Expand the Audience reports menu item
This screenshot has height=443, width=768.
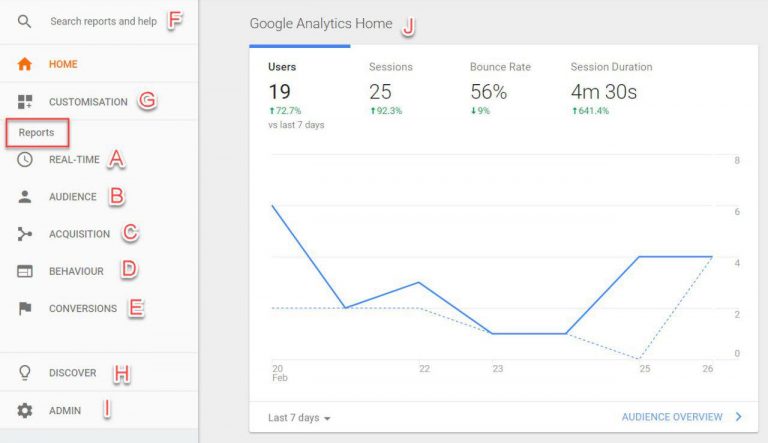73,197
